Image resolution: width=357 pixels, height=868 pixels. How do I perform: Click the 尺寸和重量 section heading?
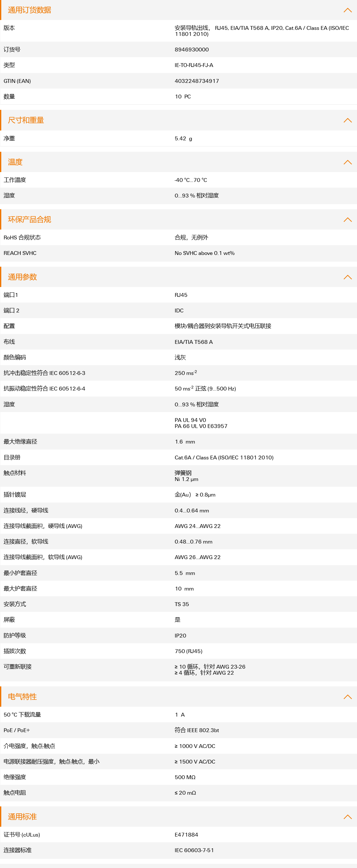point(26,120)
